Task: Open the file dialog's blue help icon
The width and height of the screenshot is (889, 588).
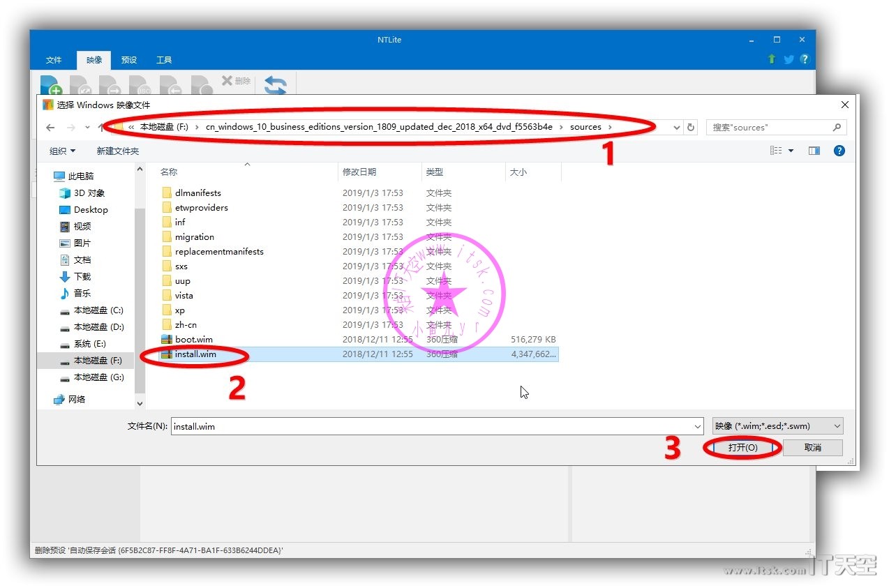Action: point(839,151)
